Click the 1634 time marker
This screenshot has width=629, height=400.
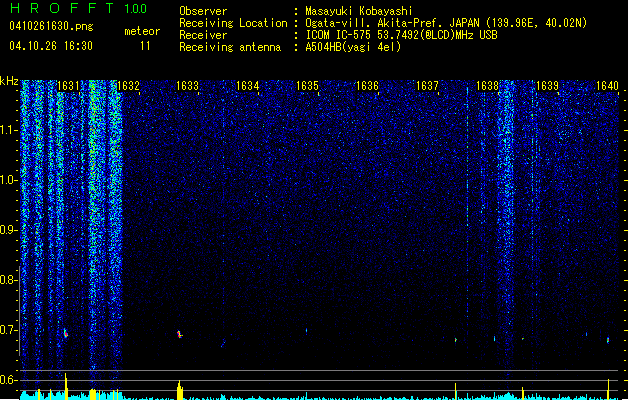(248, 86)
